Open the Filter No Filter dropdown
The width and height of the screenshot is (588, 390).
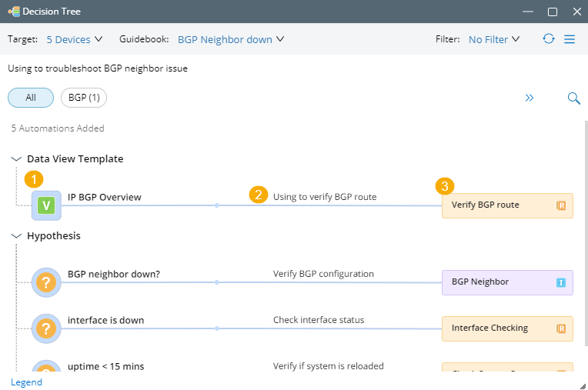tap(494, 39)
